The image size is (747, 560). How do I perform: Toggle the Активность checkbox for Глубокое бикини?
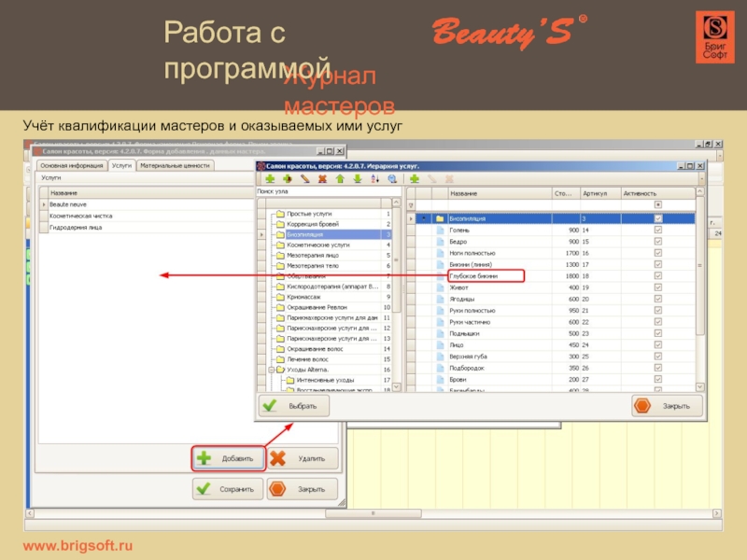click(x=658, y=275)
